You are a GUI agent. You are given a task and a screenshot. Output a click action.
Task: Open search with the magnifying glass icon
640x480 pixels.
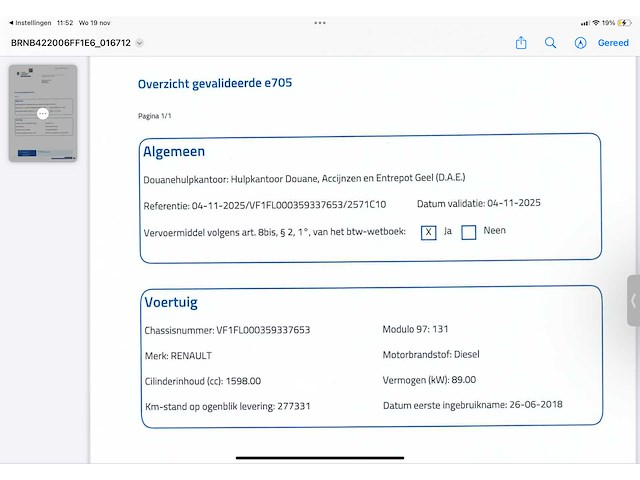551,43
